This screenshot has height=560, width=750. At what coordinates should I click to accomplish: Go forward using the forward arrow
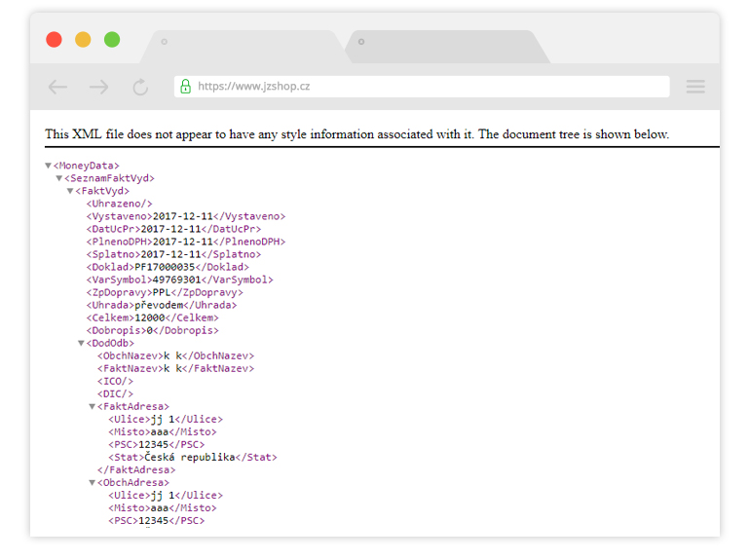coord(99,87)
